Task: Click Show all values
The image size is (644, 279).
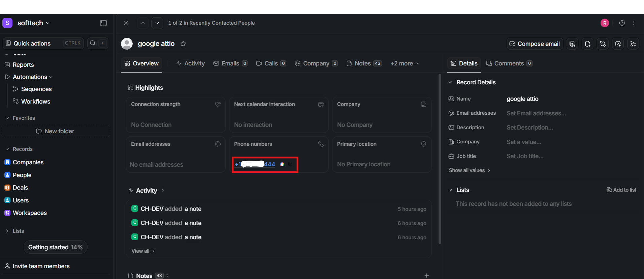Action: coord(470,170)
